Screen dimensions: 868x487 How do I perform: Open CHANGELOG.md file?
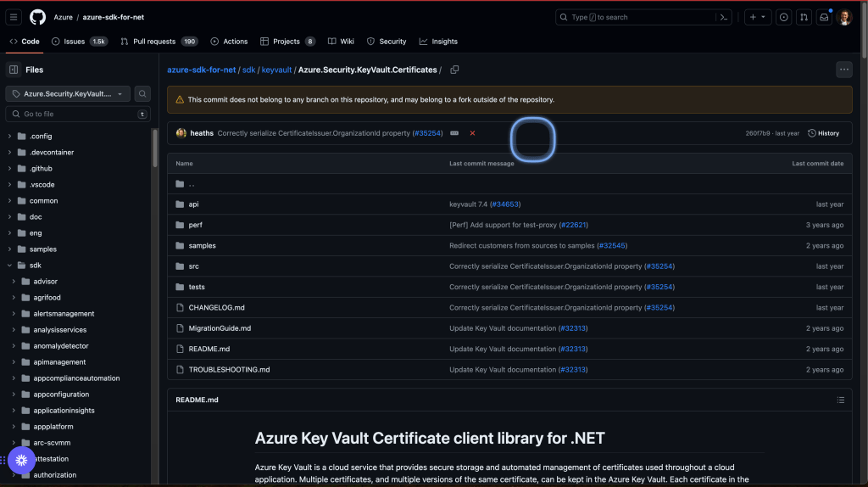point(216,307)
